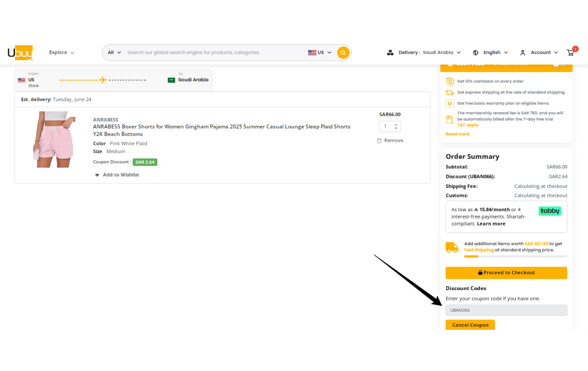Image resolution: width=588 pixels, height=371 pixels.
Task: Add the shorts to Wishlist
Action: 117,175
